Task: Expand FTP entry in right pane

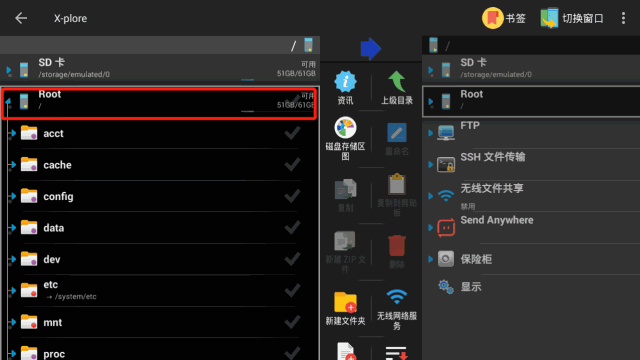Action: [431, 133]
